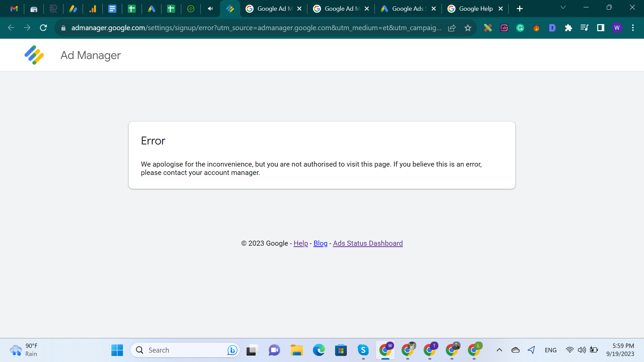Switch to the pinned Gmail tab
Screen dimensions: 644x362
coord(14,9)
